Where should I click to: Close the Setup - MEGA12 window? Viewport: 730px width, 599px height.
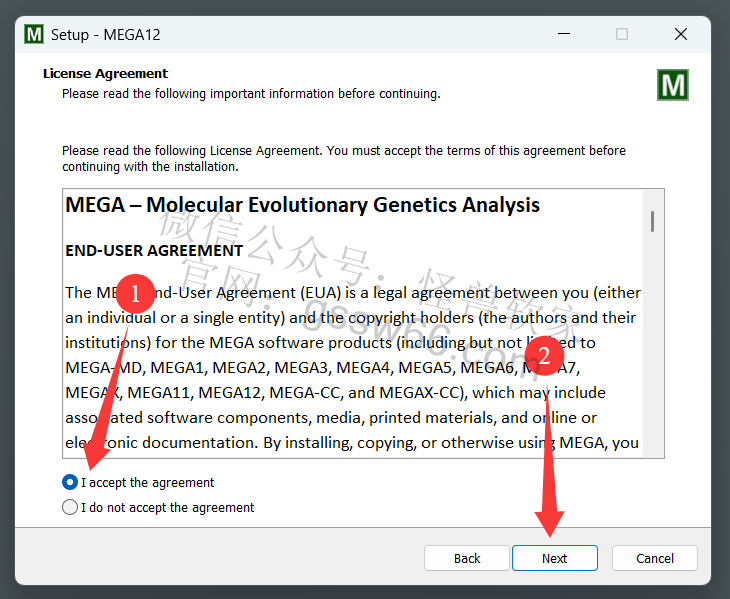[x=681, y=34]
